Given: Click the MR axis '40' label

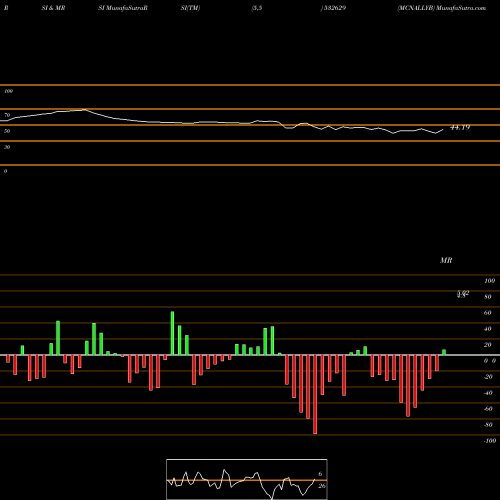Looking at the screenshot, I should click(488, 329).
